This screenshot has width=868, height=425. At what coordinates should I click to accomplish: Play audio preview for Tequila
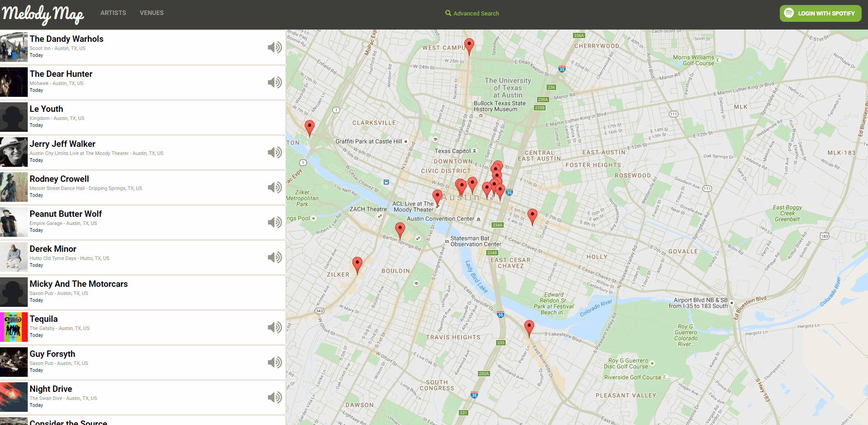[x=275, y=327]
